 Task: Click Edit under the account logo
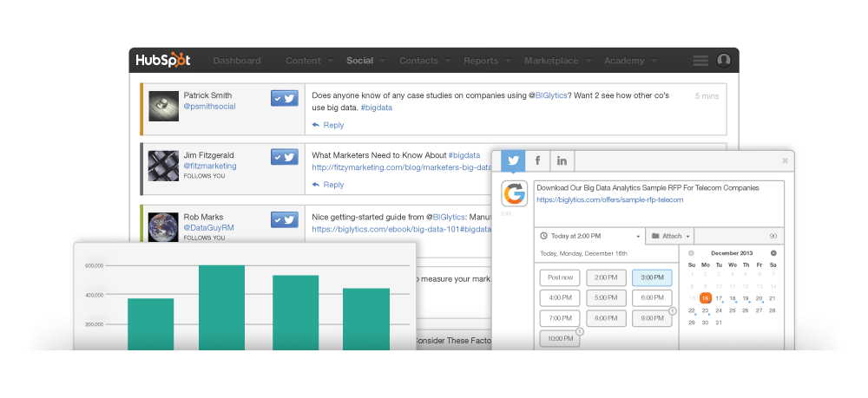pyautogui.click(x=506, y=212)
